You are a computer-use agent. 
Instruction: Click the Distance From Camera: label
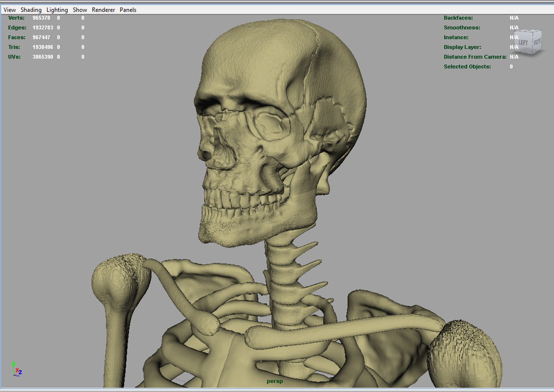(475, 57)
